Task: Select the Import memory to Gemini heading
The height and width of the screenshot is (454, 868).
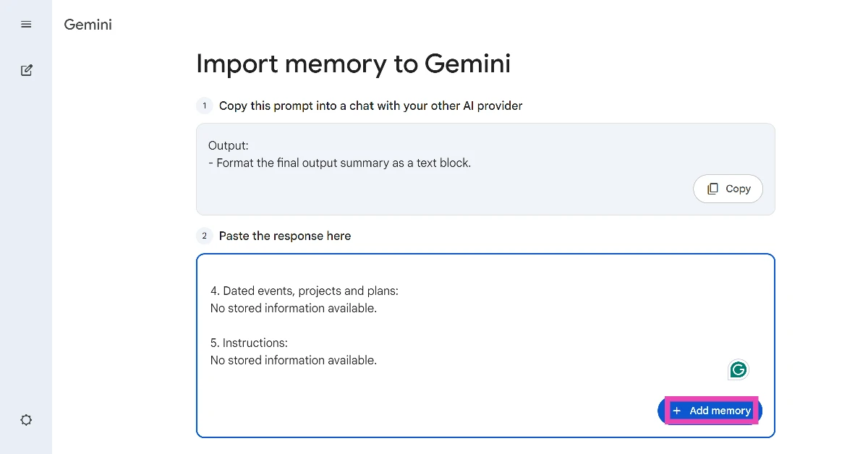Action: 354,64
